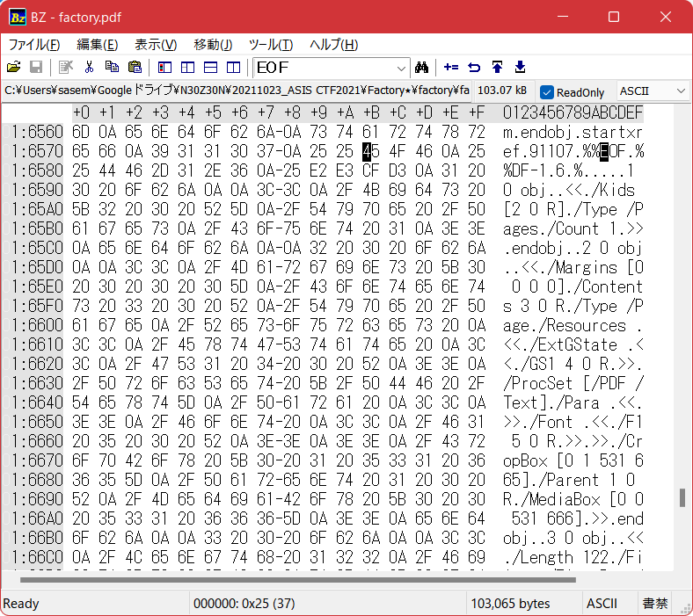This screenshot has height=616, width=693.
Task: Click the Open file folder icon
Action: pos(14,67)
